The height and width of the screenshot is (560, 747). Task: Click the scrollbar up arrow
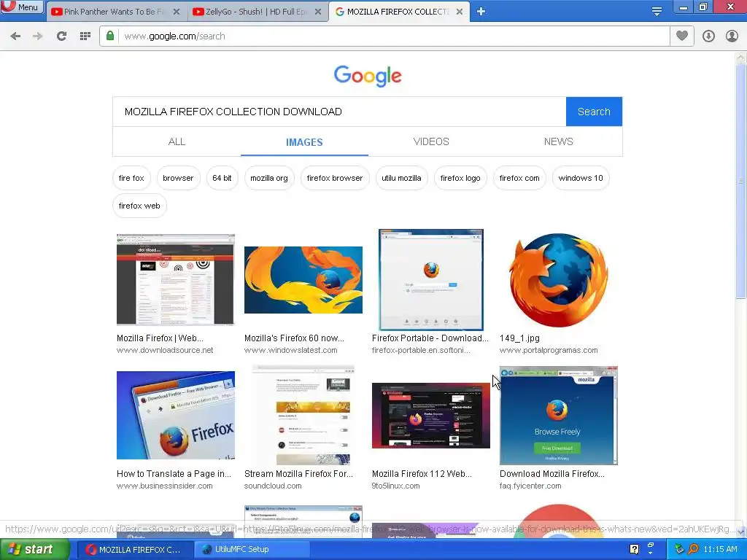click(x=740, y=58)
